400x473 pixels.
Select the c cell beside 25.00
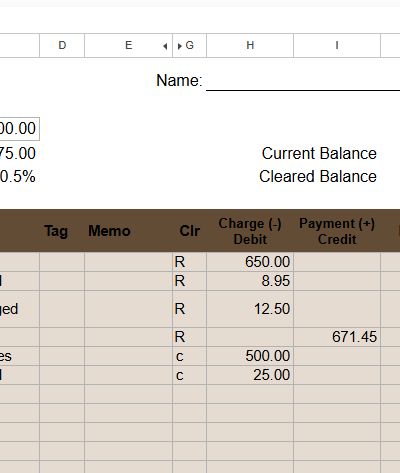coord(190,375)
